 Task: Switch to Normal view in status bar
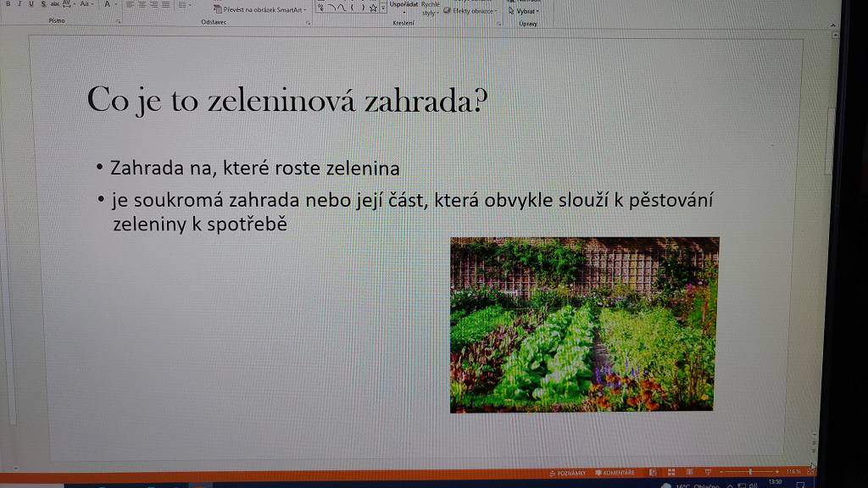(x=653, y=472)
